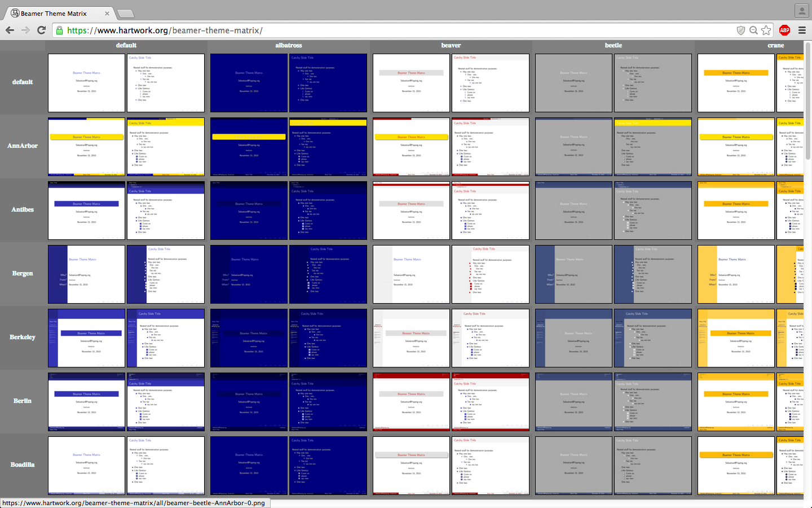
Task: Open Boadilla beetle title slide thumbnail
Action: click(573, 466)
